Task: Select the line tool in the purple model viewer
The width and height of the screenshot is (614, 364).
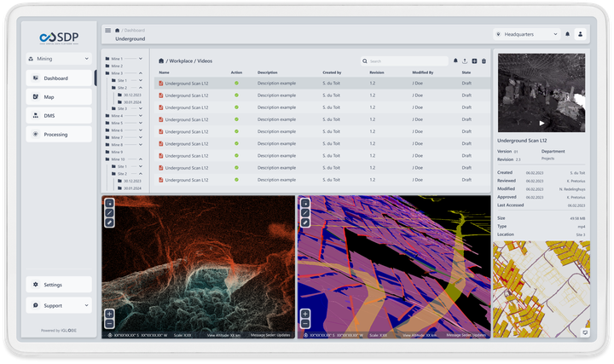Action: coord(305,213)
